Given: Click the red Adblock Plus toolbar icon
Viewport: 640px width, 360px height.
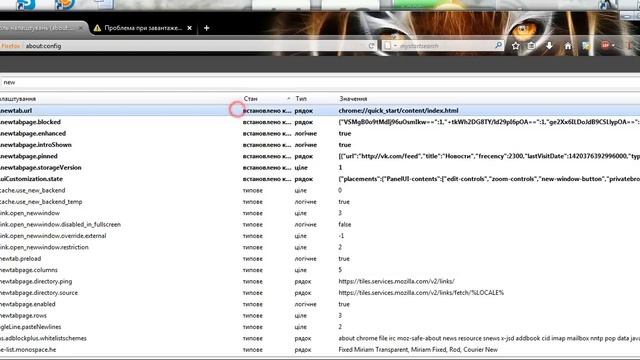Looking at the screenshot, I should 605,46.
